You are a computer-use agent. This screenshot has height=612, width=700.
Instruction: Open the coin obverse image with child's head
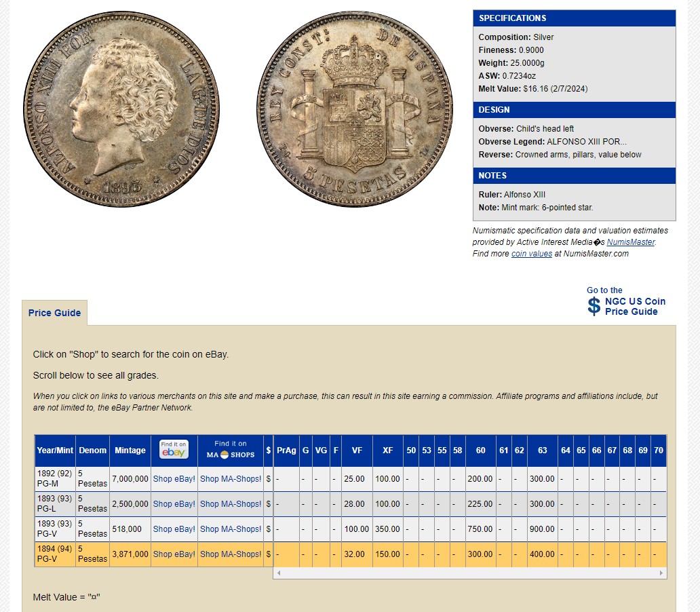pyautogui.click(x=123, y=108)
